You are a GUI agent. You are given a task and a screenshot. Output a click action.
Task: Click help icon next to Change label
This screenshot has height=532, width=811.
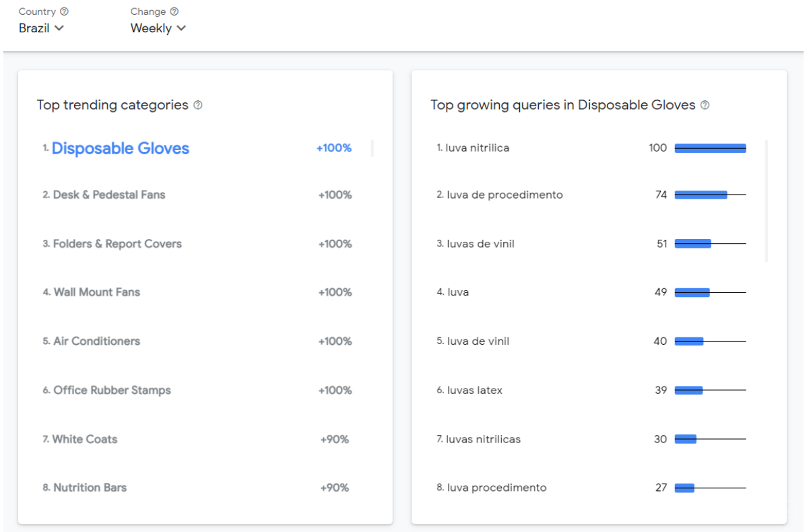point(174,11)
